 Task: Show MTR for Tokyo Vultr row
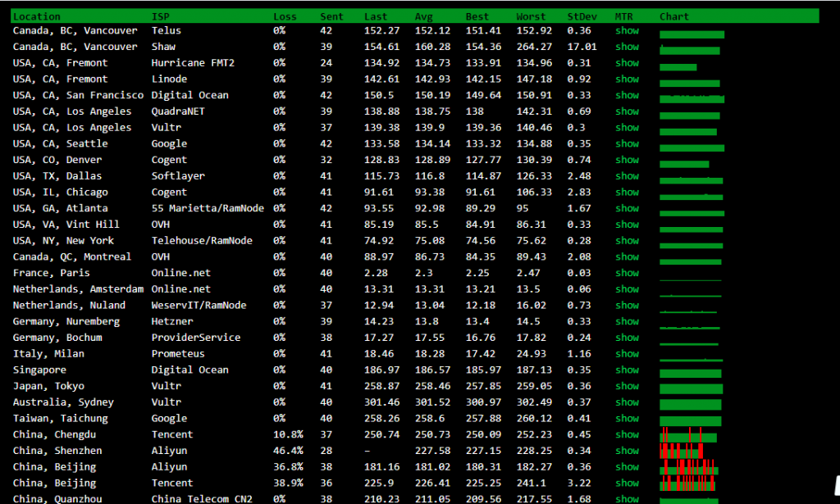tap(627, 386)
